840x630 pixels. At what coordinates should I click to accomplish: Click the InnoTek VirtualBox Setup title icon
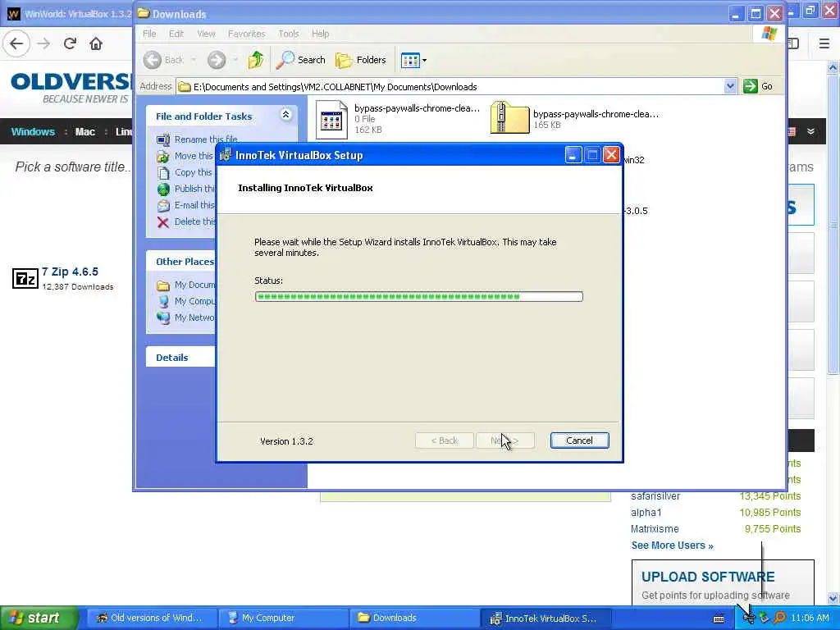(x=226, y=155)
